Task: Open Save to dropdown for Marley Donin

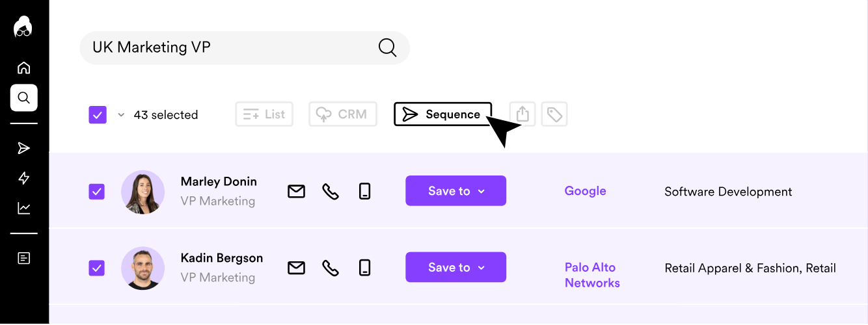Action: 455,191
